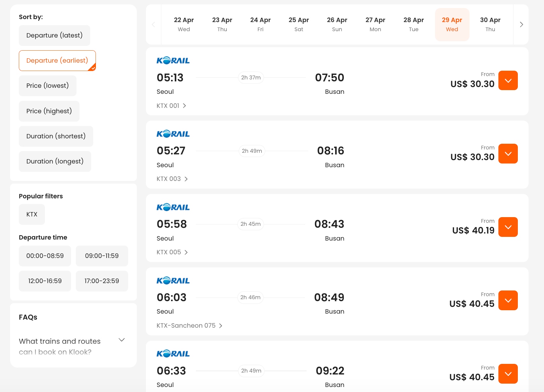Filter departures to 17:00-23:59
Viewport: 544px width, 392px height.
pyautogui.click(x=102, y=281)
